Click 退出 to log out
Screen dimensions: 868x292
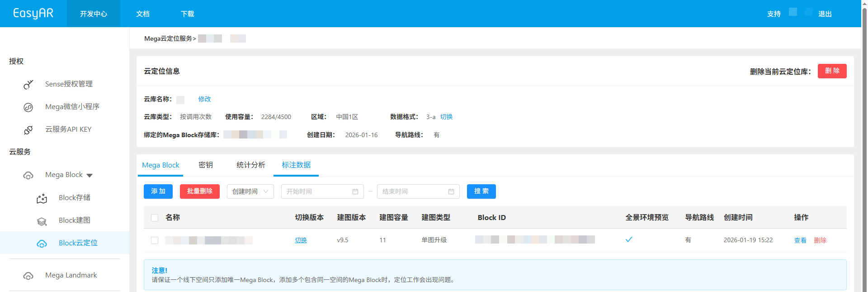coord(825,14)
